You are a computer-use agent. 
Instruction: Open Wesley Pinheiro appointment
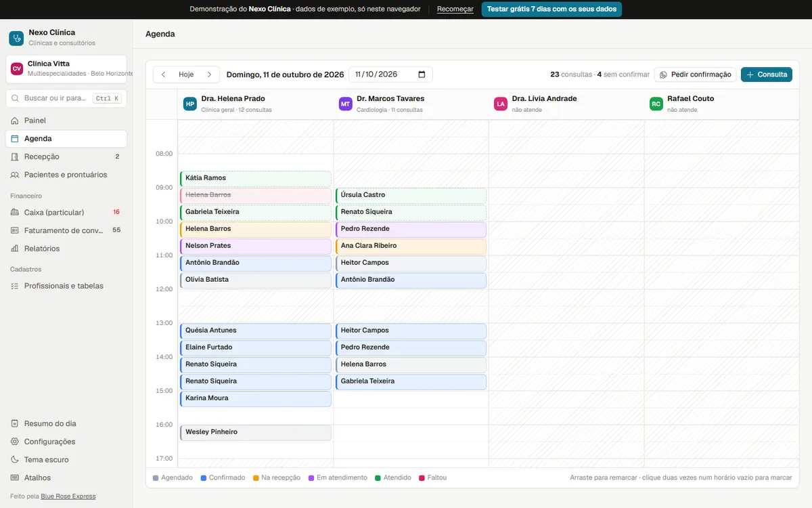pos(256,432)
